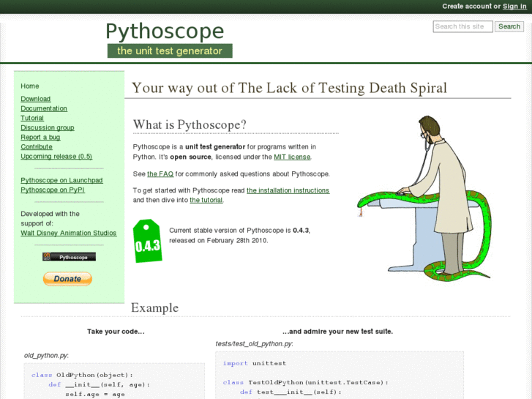Open the FAQ link
532x399 pixels.
tap(160, 174)
